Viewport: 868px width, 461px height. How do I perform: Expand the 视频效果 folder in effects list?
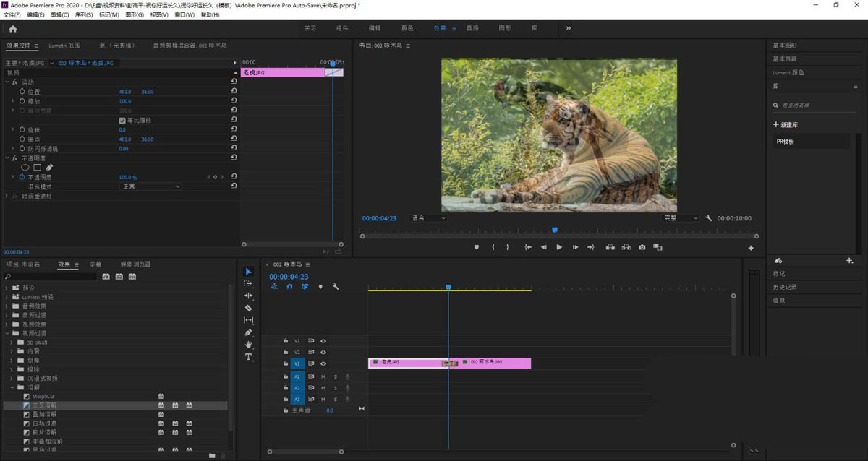tap(7, 324)
